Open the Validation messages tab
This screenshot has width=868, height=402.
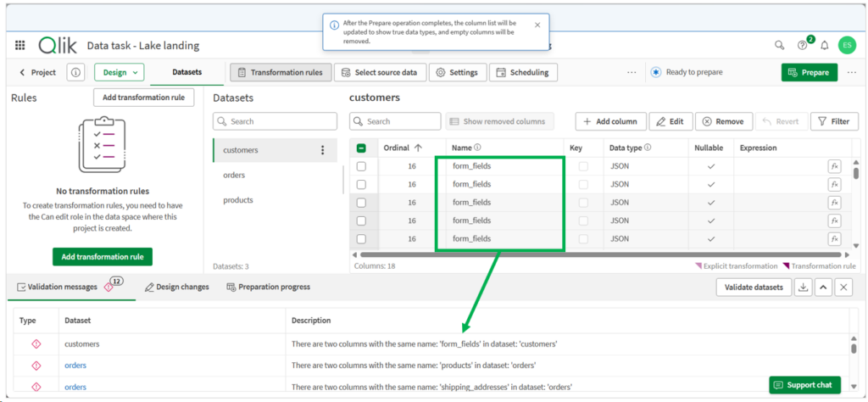pyautogui.click(x=70, y=287)
